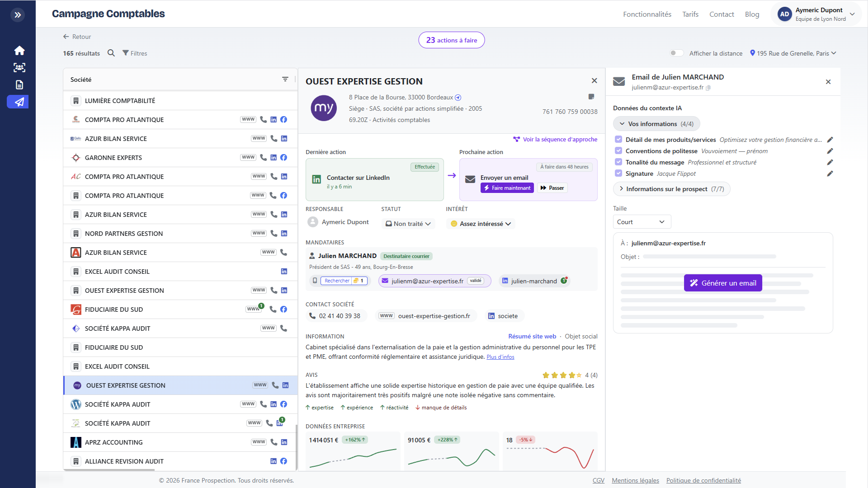Click the 4 (4) star rating in Avis
Viewport: 868px width, 488px height.
point(570,375)
